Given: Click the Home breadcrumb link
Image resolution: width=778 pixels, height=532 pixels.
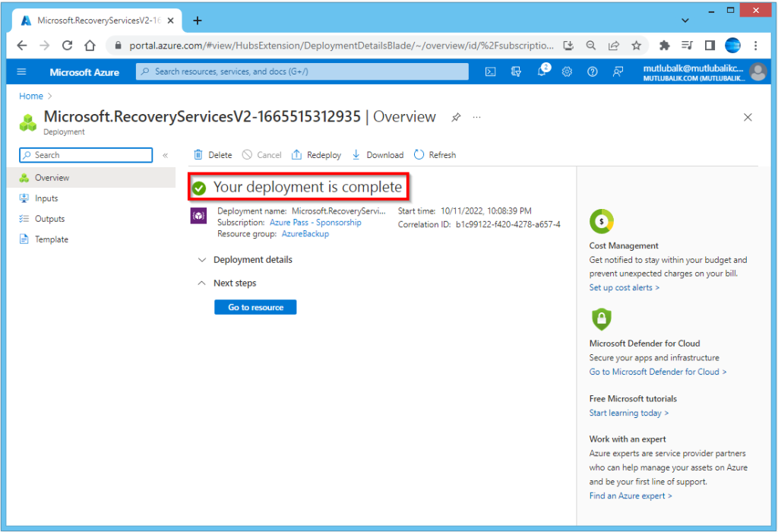Looking at the screenshot, I should click(30, 97).
